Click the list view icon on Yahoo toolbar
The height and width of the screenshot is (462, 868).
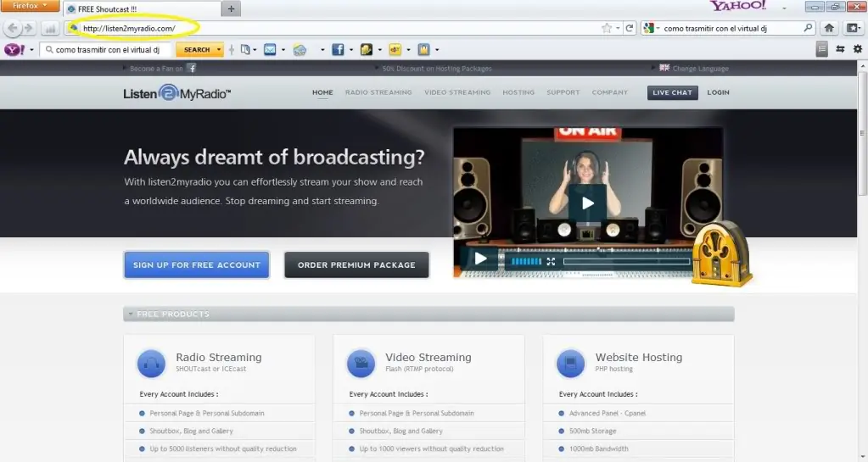[822, 49]
